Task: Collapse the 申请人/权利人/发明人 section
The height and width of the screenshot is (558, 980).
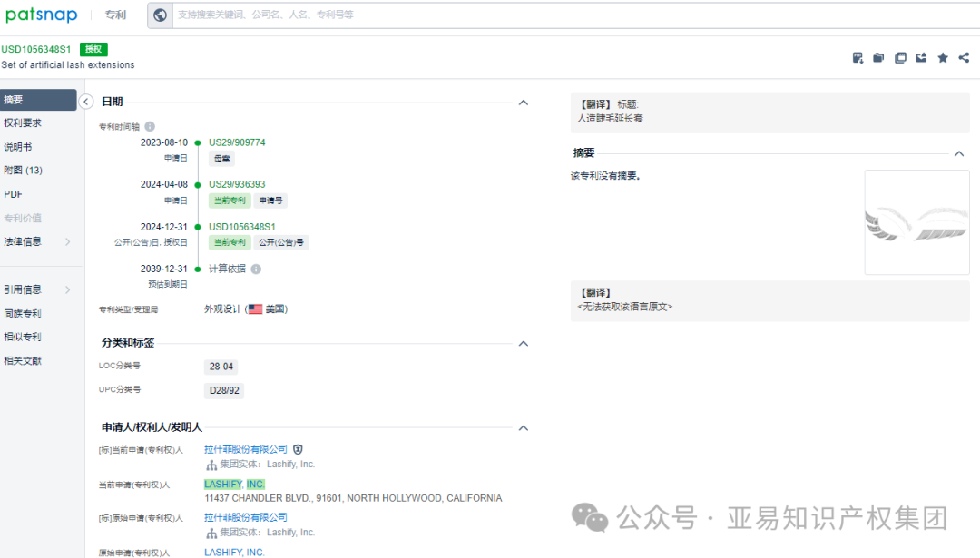Action: [x=524, y=428]
